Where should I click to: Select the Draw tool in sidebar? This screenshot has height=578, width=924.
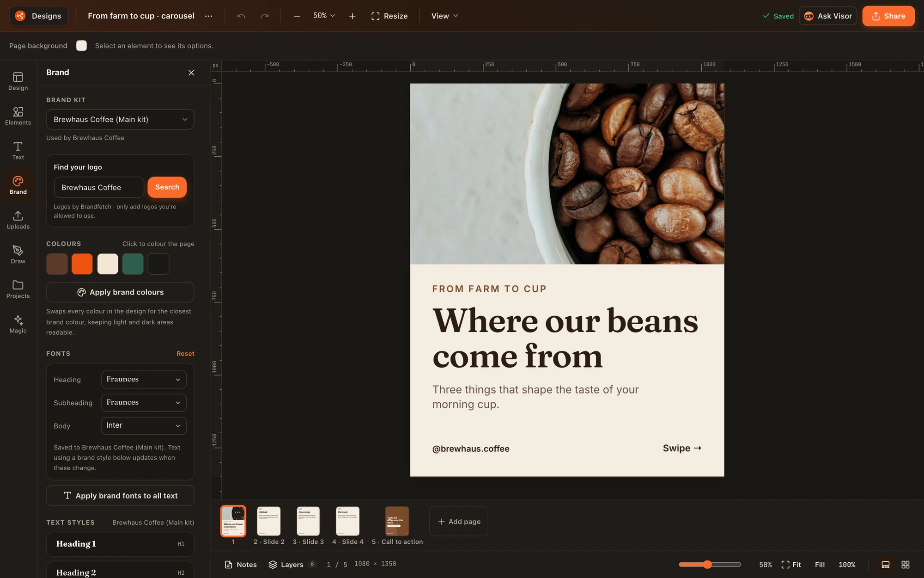click(x=18, y=254)
